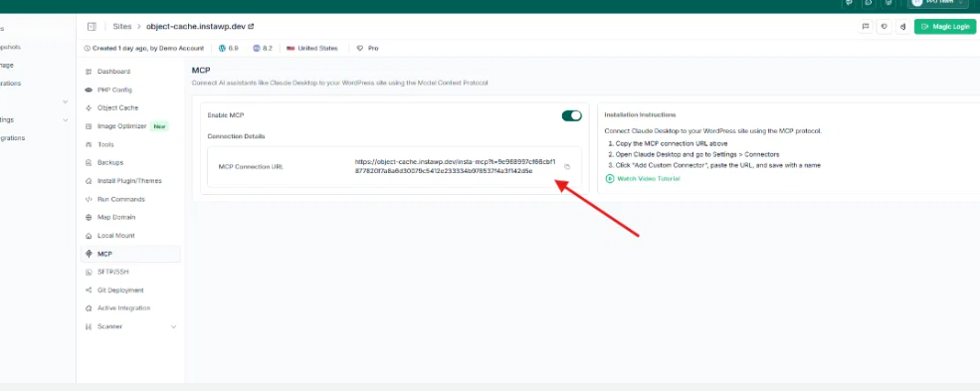Open the external link icon after object-cache.instawp.dev
The image size is (980, 391).
[x=252, y=27]
